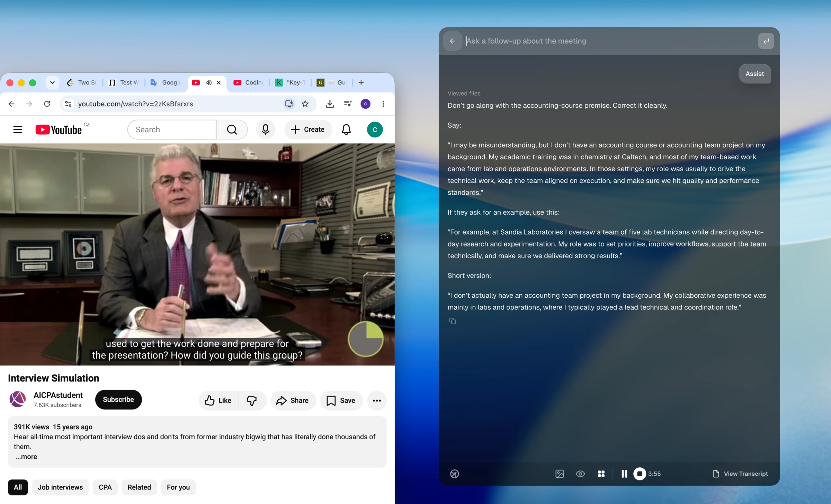Switch to the "Key-T tab

tap(290, 82)
